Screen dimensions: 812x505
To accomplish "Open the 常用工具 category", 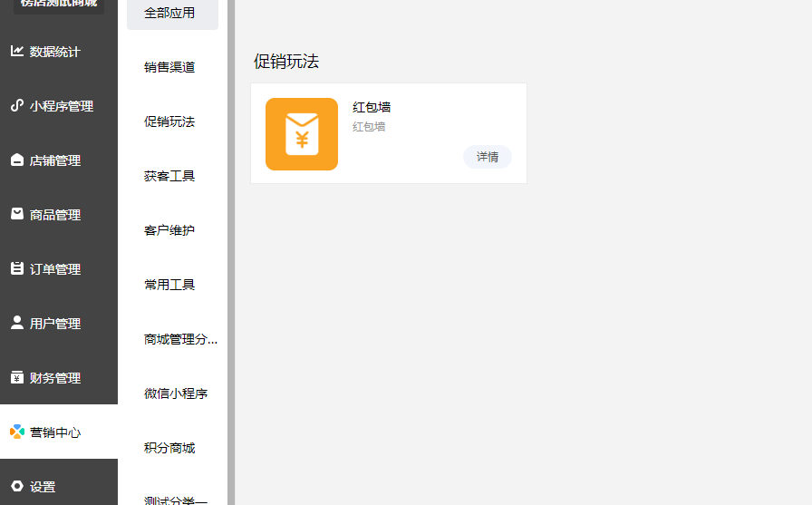I will [x=169, y=285].
